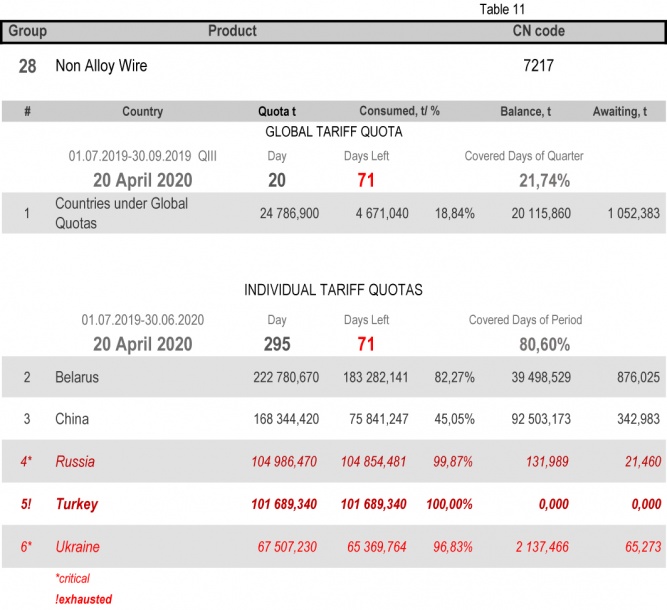The width and height of the screenshot is (667, 610).
Task: Click the 80,60% covered days value
Action: (544, 344)
